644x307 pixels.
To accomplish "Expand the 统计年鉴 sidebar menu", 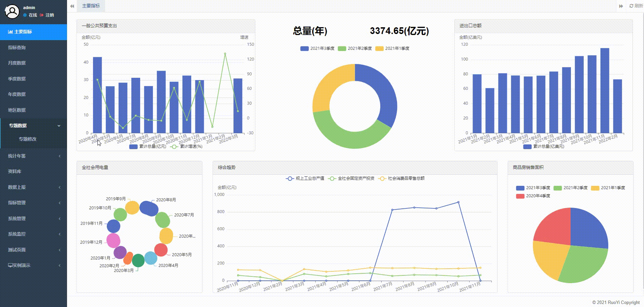I will point(33,156).
